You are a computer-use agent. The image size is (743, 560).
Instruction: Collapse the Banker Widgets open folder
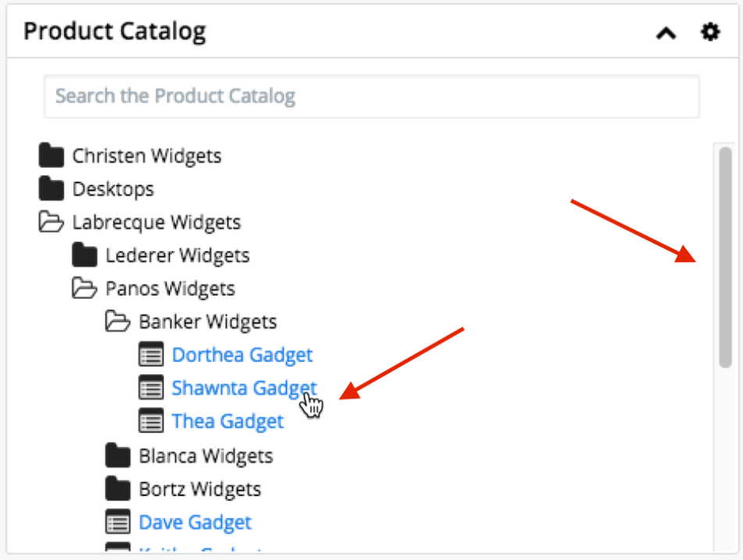click(x=118, y=321)
